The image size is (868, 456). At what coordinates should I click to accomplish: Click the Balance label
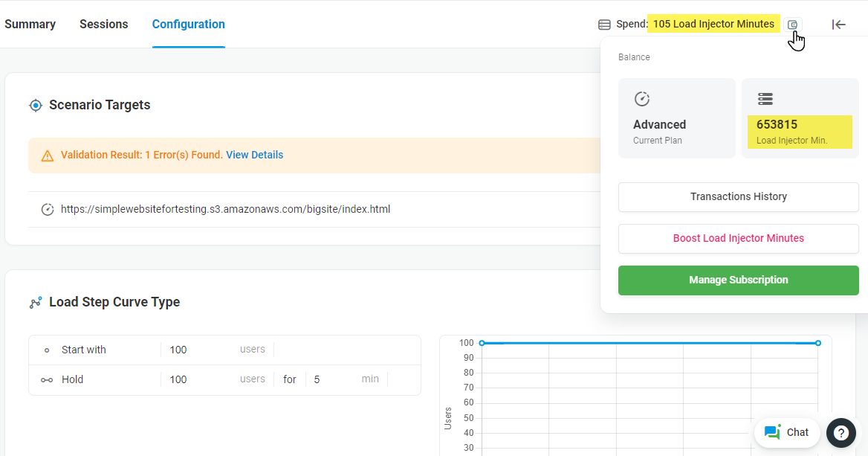coord(634,57)
